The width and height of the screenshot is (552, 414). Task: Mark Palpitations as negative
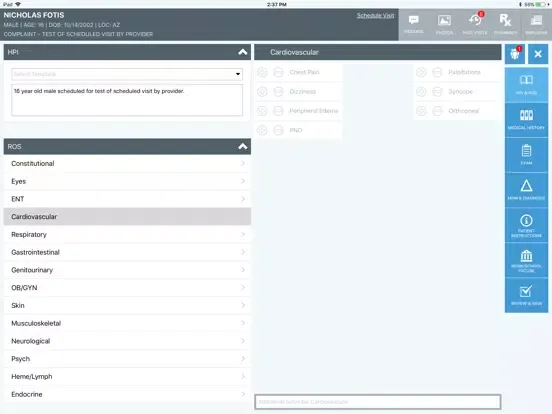[x=437, y=72]
